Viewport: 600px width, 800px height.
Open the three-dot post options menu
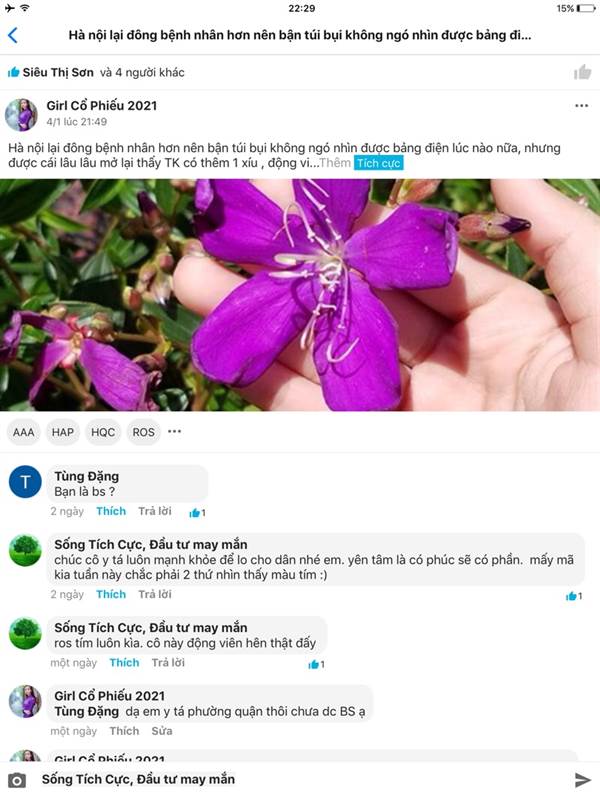[582, 106]
